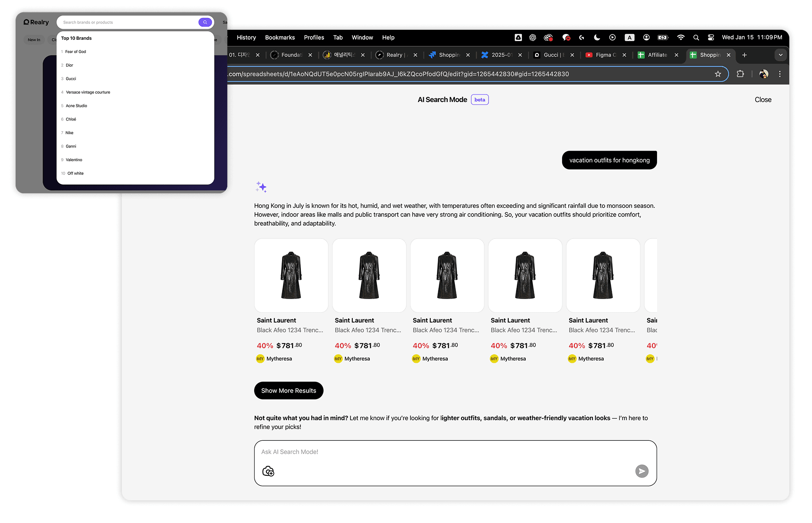Toggle the Do Not Disturb moon icon
This screenshot has height=523, width=812.
pyautogui.click(x=597, y=38)
